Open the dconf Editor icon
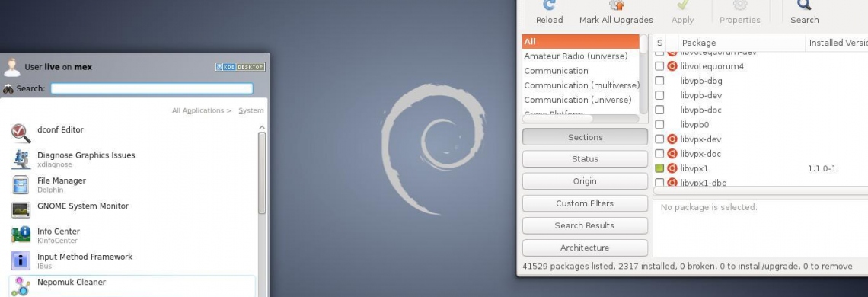 pyautogui.click(x=21, y=133)
